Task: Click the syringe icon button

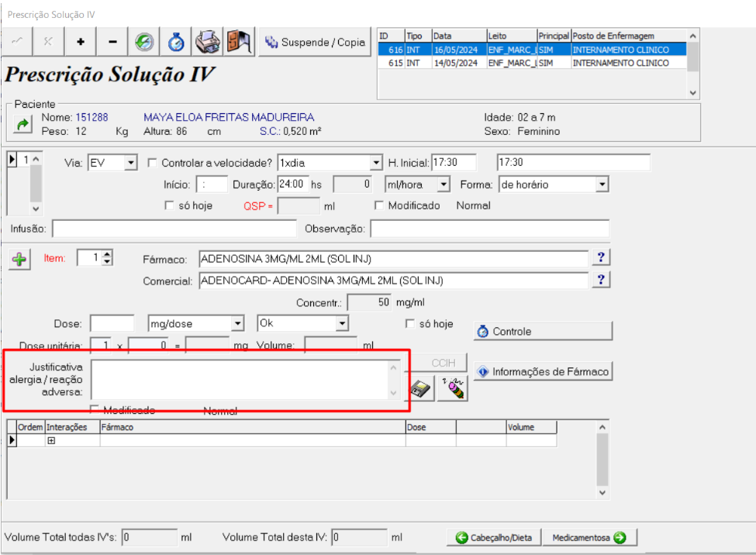Action: click(454, 388)
